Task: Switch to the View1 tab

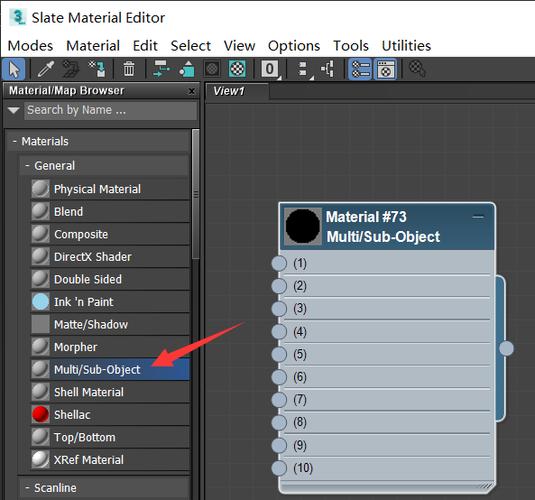Action: point(236,91)
